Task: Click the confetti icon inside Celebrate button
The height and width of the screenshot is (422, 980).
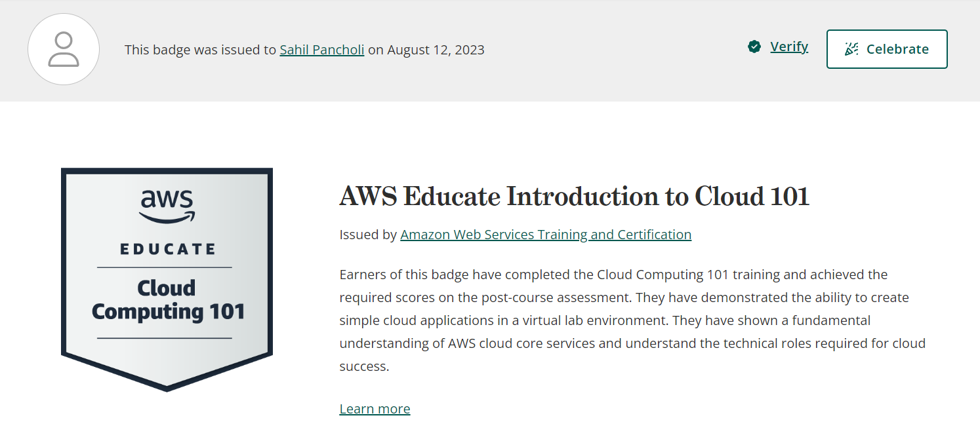Action: (851, 49)
